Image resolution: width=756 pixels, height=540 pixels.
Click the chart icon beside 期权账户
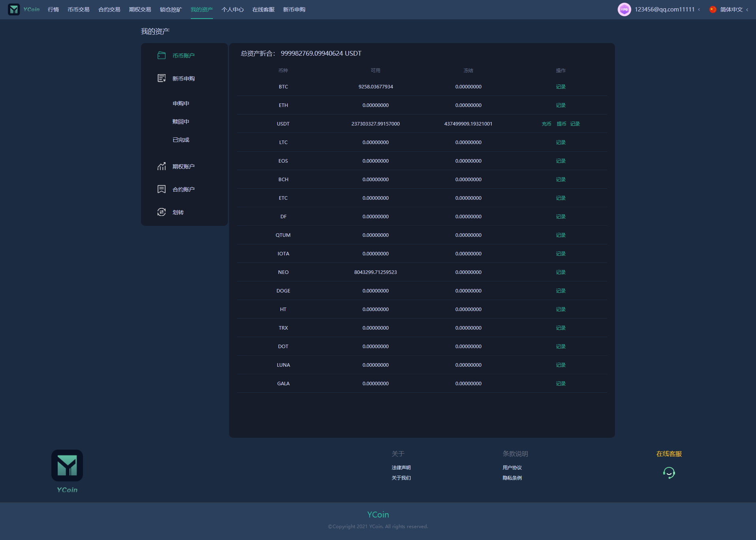pyautogui.click(x=162, y=166)
